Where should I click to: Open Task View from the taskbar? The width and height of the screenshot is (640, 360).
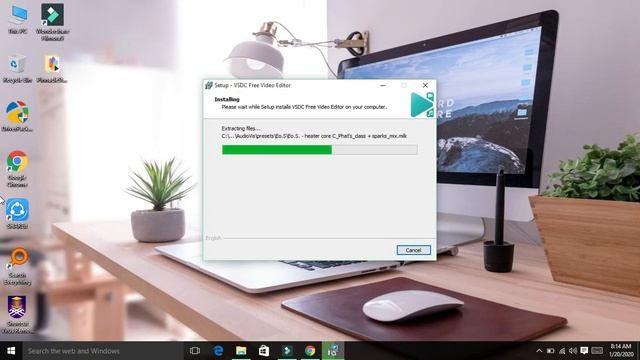(195, 351)
